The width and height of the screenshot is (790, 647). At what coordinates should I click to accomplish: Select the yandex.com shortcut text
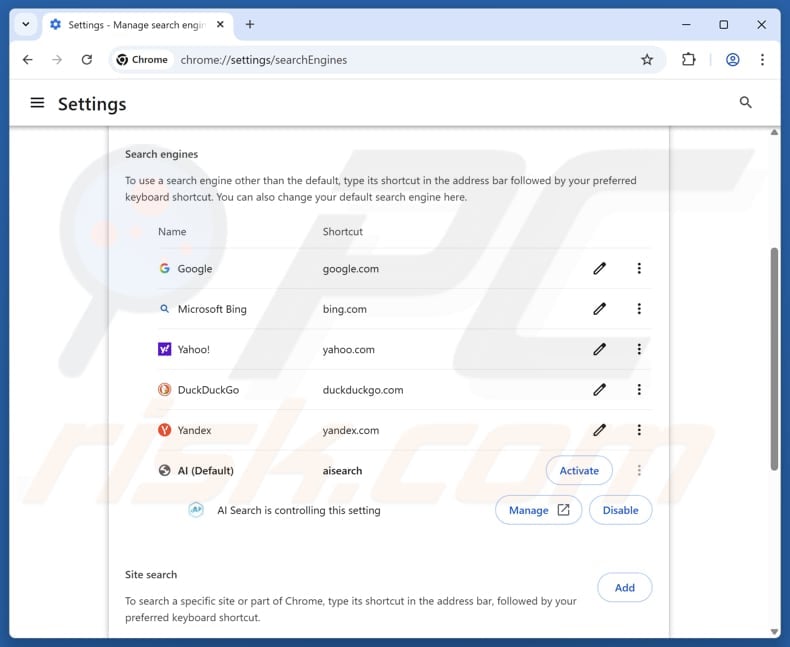(x=351, y=430)
